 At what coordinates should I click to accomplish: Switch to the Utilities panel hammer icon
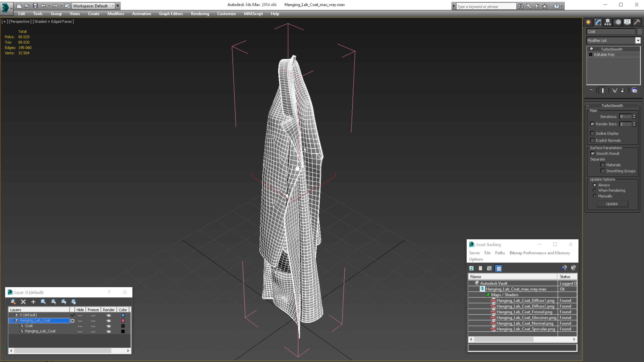637,22
